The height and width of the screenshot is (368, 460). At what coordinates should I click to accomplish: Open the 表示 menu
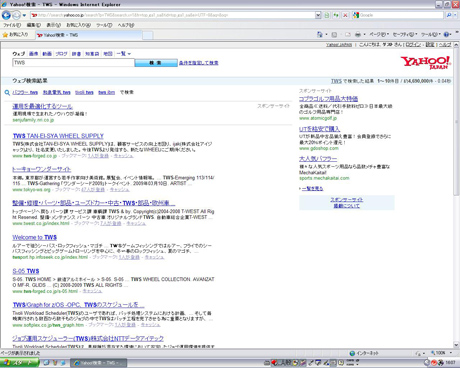[x=53, y=25]
